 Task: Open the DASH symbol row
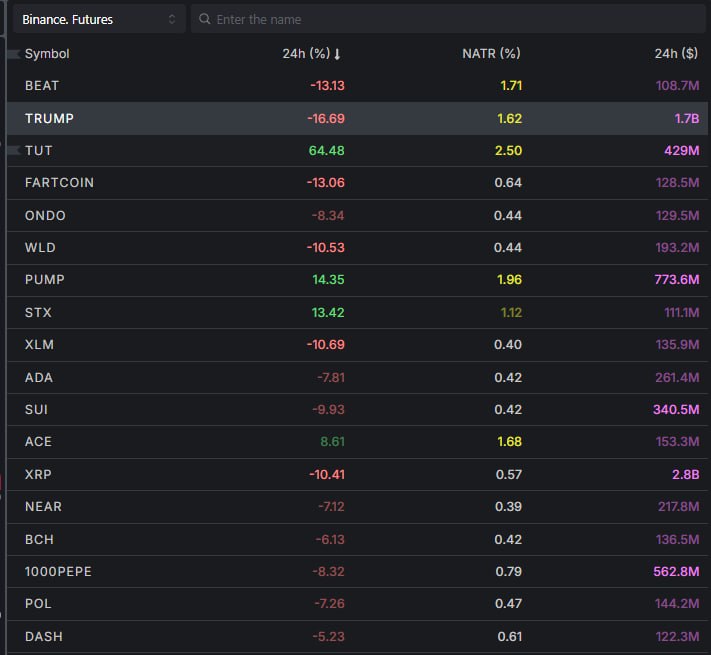(357, 636)
